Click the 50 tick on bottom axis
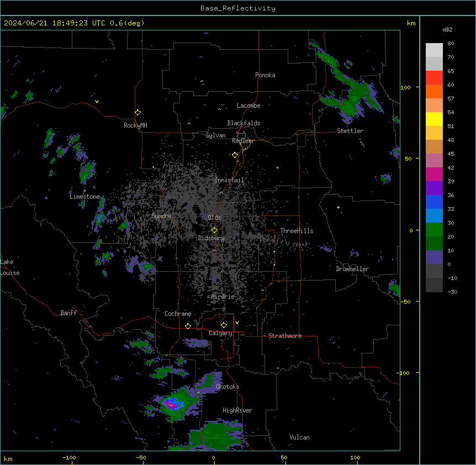This screenshot has width=476, height=465. point(284,458)
